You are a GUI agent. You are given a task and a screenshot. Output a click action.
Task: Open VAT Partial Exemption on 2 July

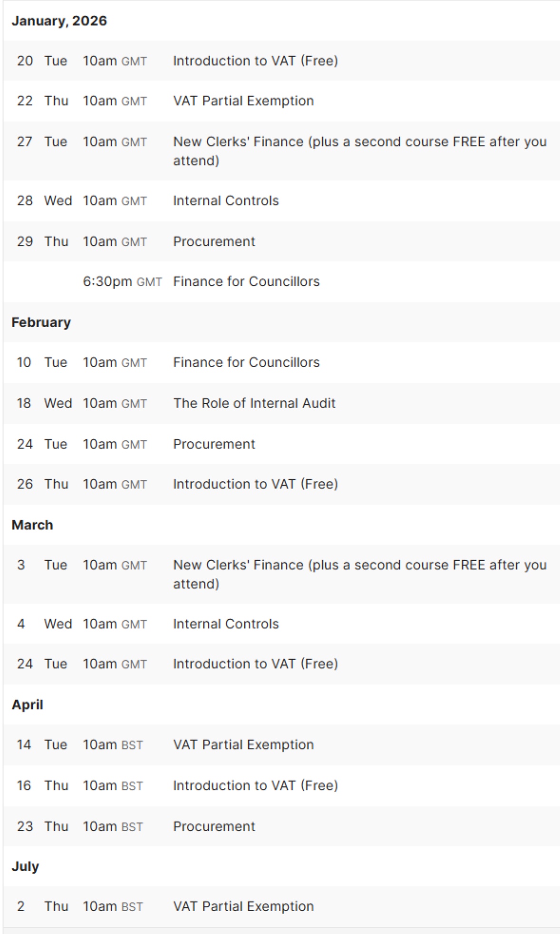pos(243,906)
